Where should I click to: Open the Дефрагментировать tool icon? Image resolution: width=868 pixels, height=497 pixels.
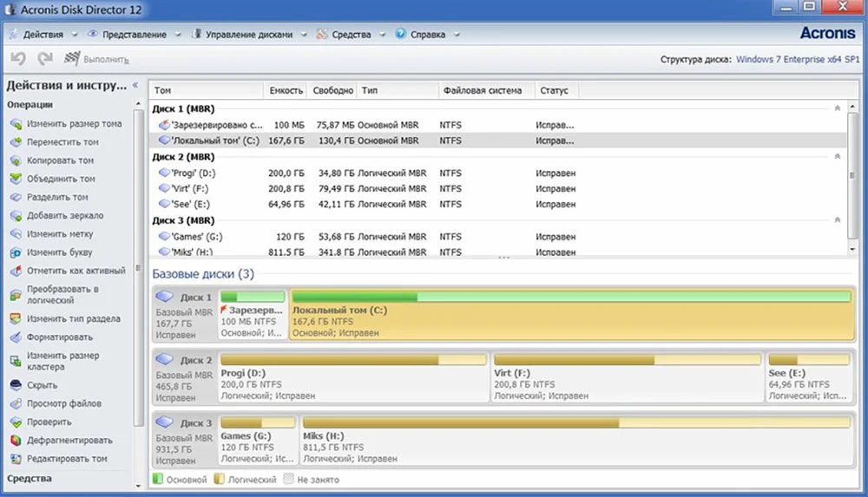click(x=16, y=441)
